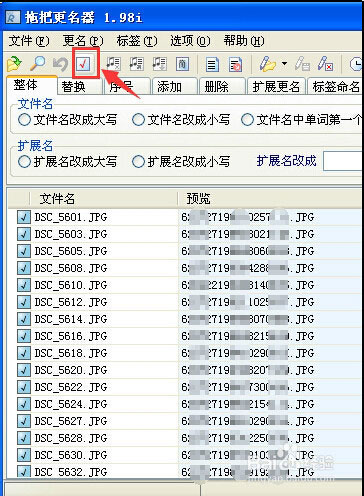The image size is (364, 496).
Task: Select the file name DSC_5628.JPG
Action: tap(71, 438)
